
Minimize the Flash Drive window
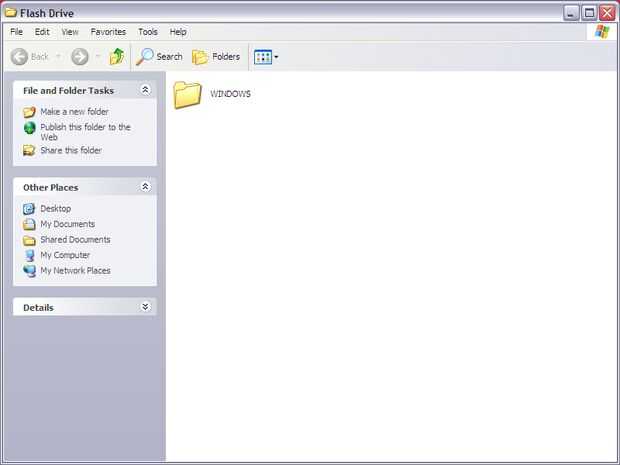pos(571,13)
